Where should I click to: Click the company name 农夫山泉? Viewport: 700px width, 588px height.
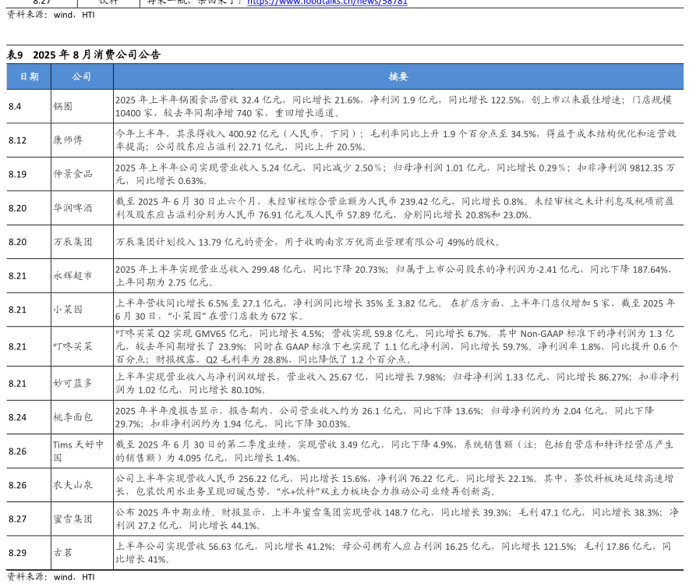click(x=72, y=485)
